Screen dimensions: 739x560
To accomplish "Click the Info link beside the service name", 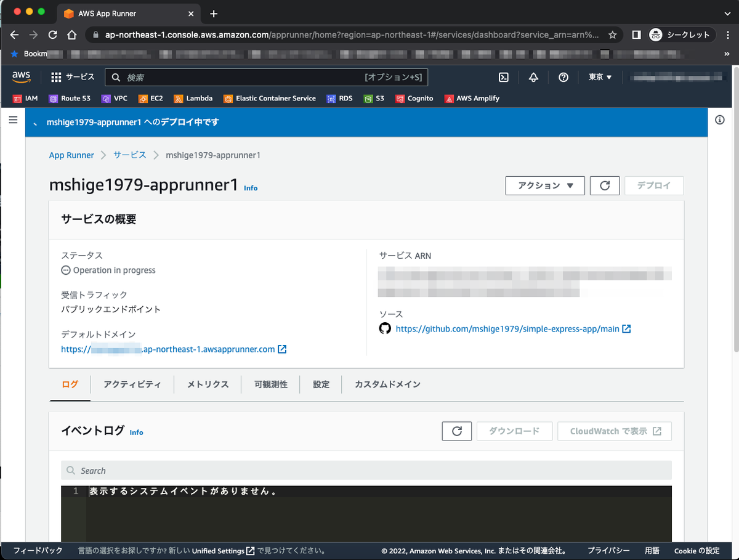I will [251, 188].
